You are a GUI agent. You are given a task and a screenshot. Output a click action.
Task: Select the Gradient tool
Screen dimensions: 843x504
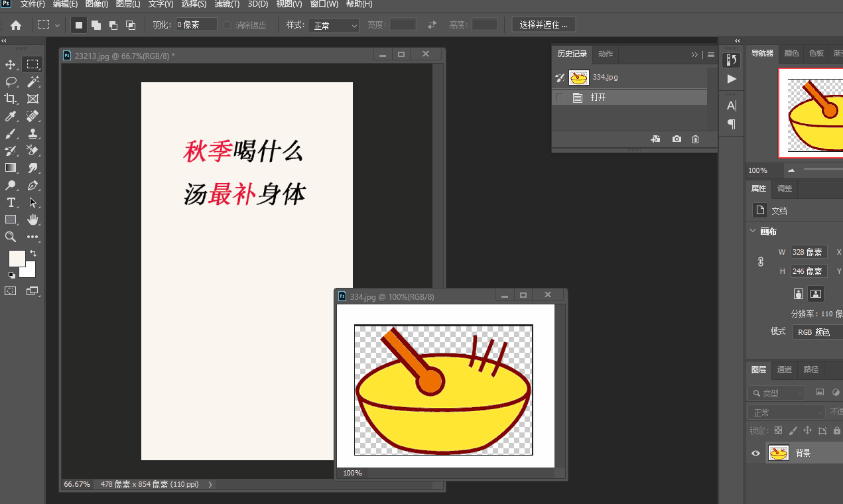coord(10,168)
